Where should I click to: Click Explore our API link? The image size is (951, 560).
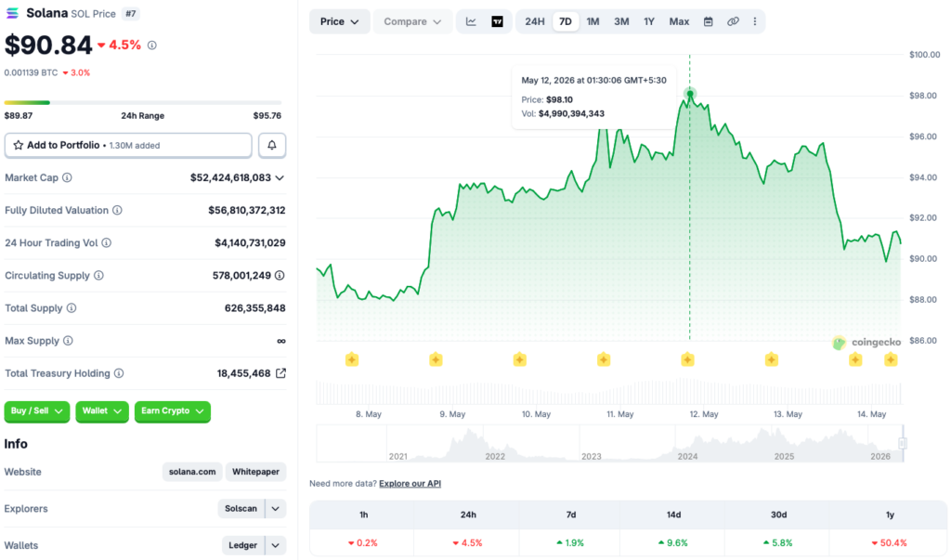tap(410, 484)
